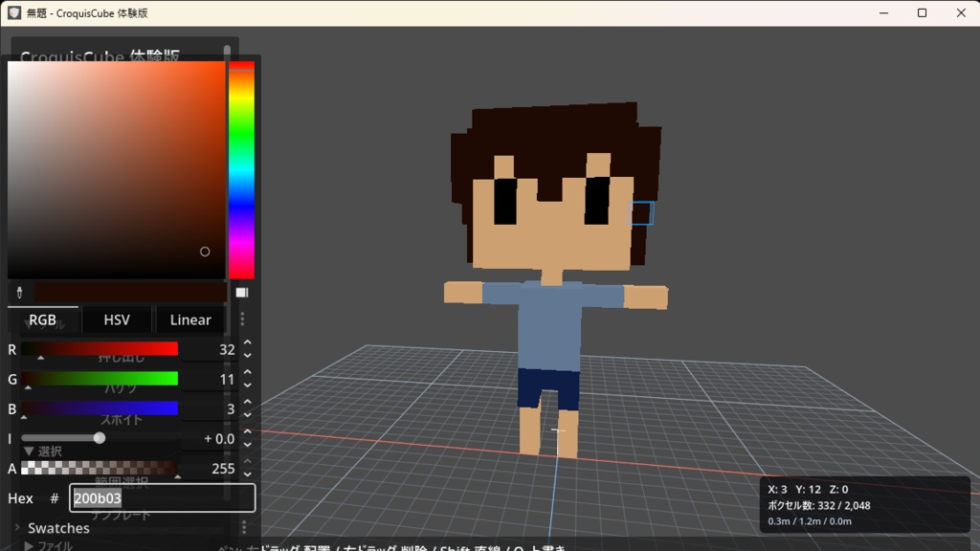Viewport: 980px width, 551px height.
Task: Click the I intensity slider handle
Action: pyautogui.click(x=100, y=438)
